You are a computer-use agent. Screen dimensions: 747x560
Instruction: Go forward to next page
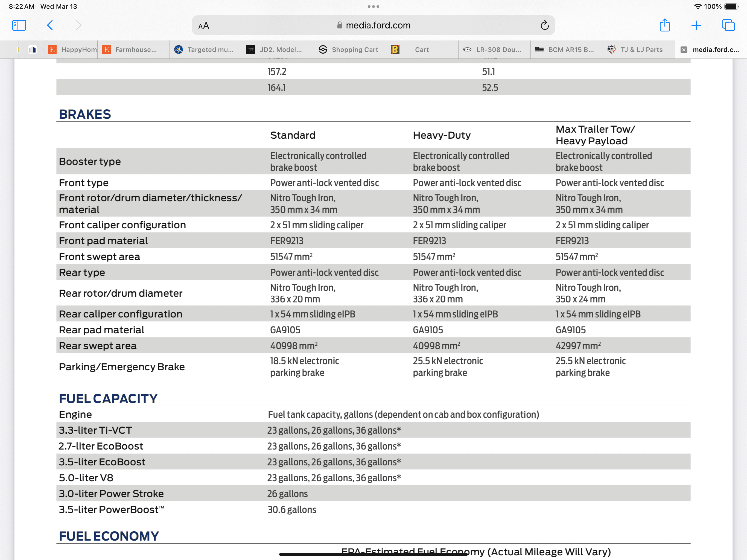(78, 25)
